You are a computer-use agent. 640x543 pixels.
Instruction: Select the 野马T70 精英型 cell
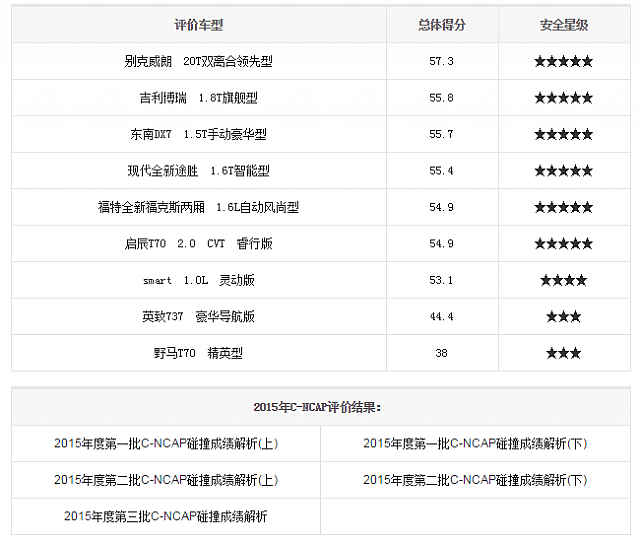[199, 353]
